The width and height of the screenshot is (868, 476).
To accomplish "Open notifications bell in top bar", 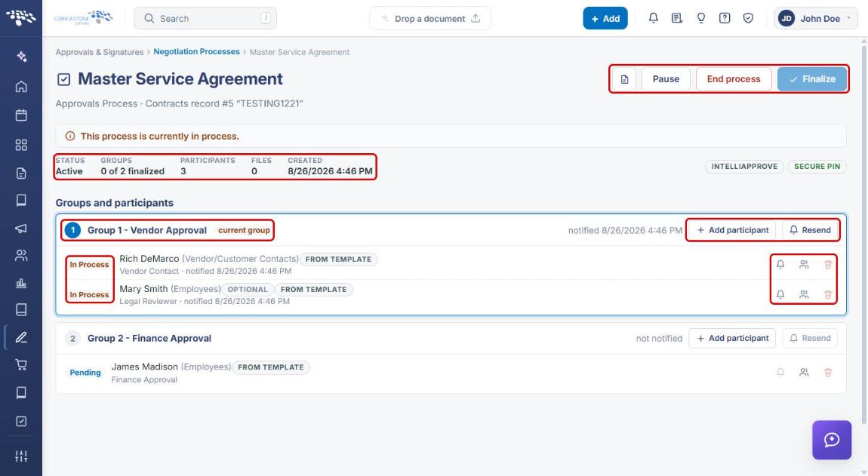I will point(653,18).
